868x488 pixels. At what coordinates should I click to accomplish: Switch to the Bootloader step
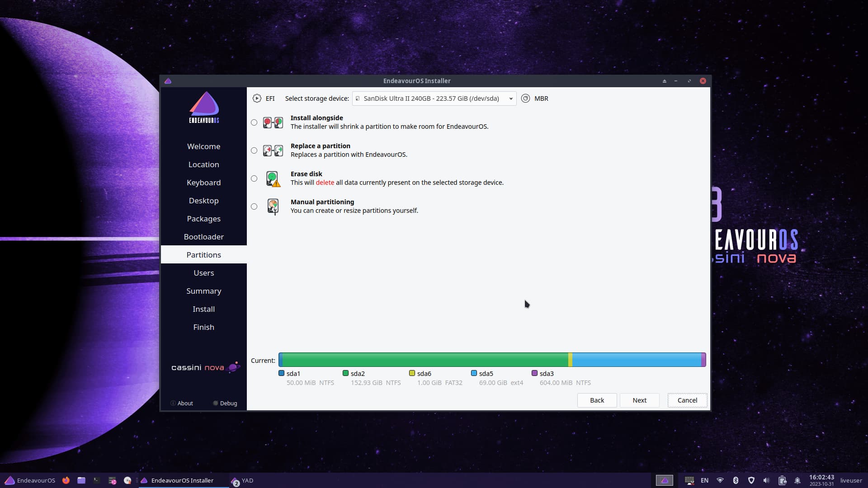pyautogui.click(x=204, y=237)
